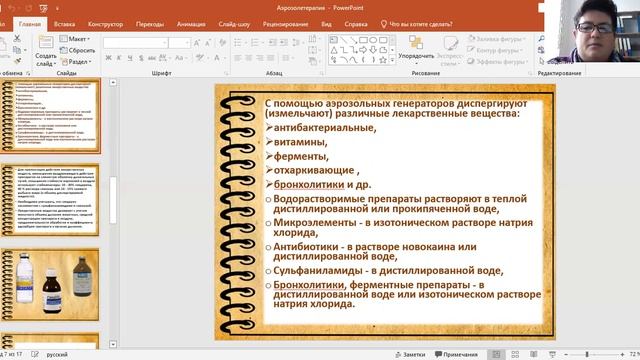This screenshot has width=640, height=360.
Task: Decrease list indent level
Action: (272, 42)
